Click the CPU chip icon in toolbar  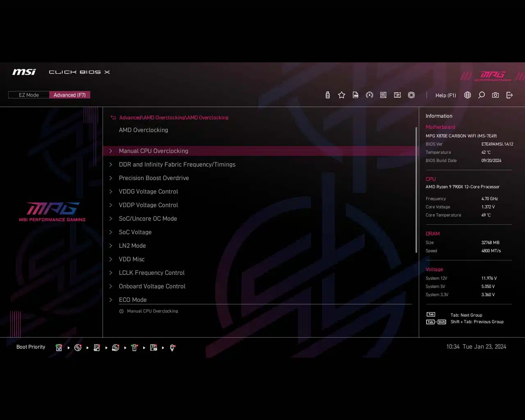[x=411, y=95]
